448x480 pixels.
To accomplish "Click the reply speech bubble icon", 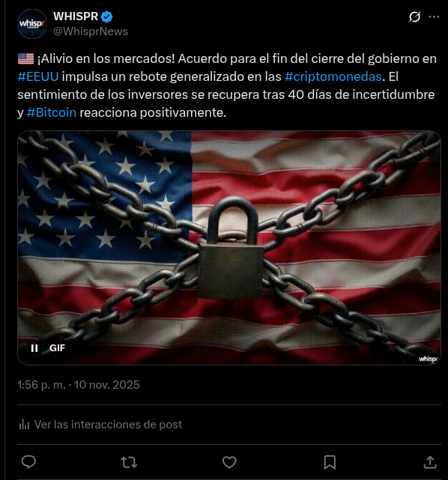I will point(28,462).
